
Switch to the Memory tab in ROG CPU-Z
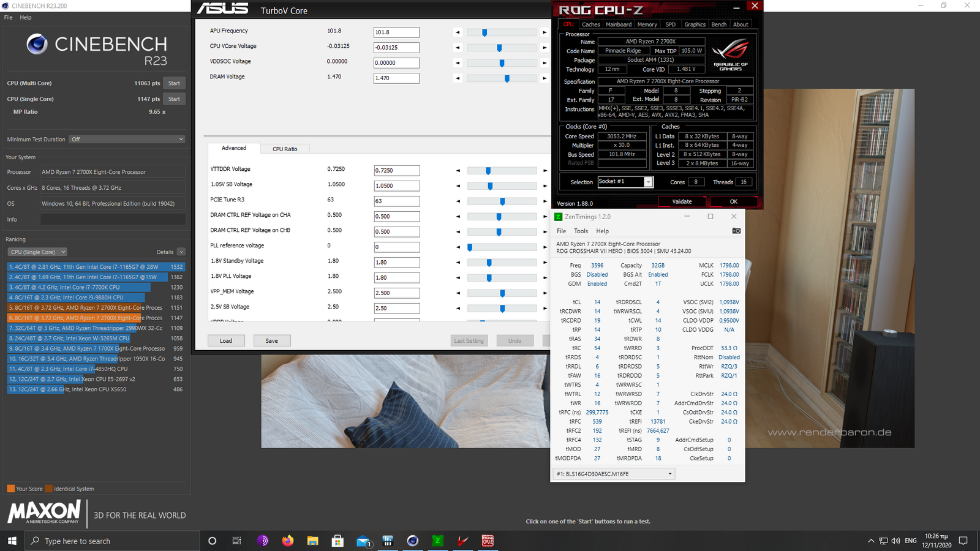[647, 24]
